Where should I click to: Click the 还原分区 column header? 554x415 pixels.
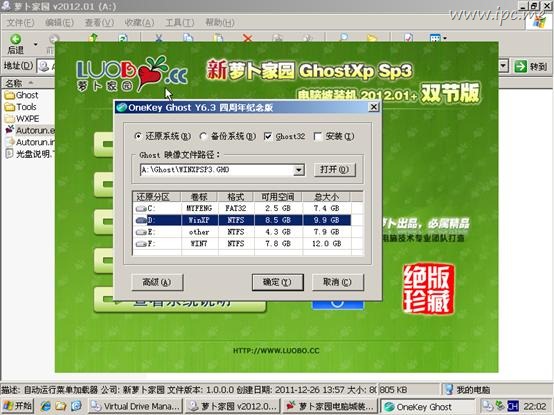[157, 197]
